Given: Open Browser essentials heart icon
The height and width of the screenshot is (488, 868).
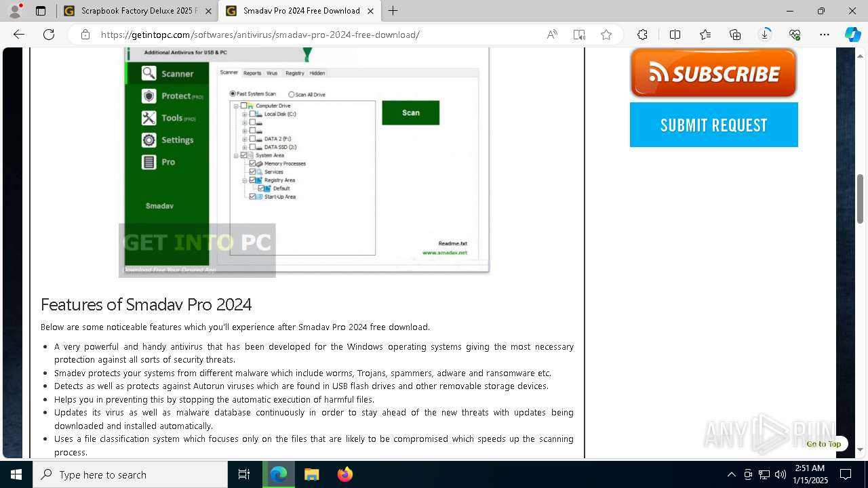Looking at the screenshot, I should [795, 35].
